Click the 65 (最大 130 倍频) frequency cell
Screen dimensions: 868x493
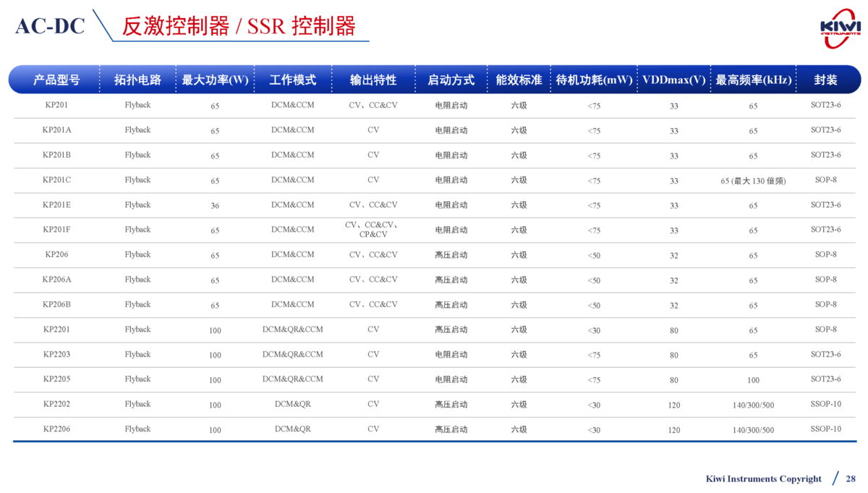pyautogui.click(x=753, y=180)
